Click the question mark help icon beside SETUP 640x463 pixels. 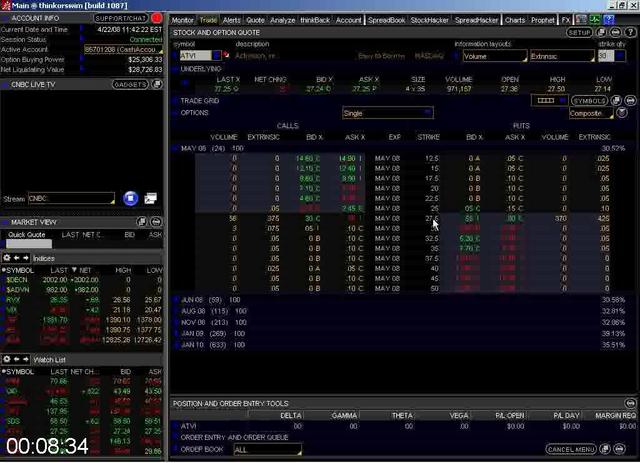631,32
